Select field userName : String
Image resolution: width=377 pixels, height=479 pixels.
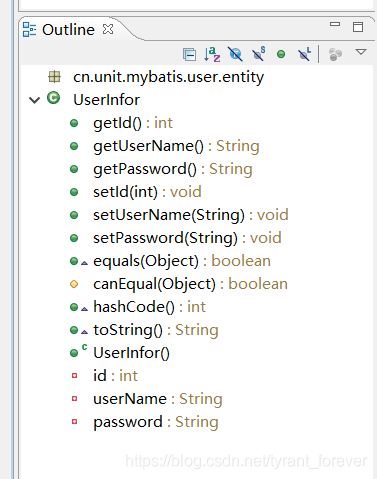point(158,399)
